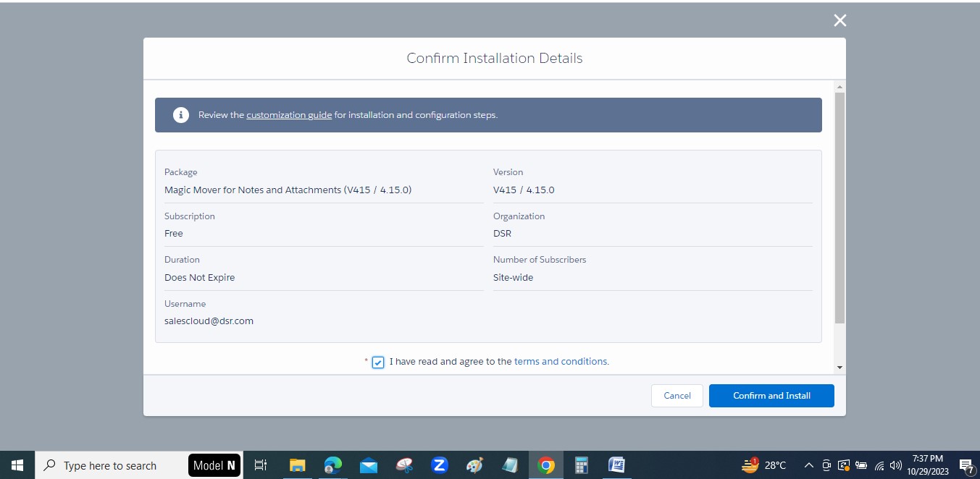Click the version value 'V415 / 4.15.0'
Screen dimensions: 980x479
(x=524, y=190)
